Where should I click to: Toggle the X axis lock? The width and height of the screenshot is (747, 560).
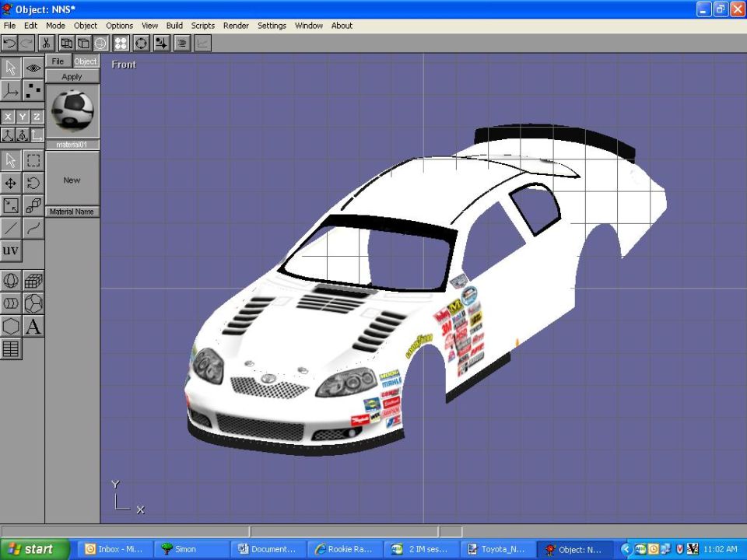tap(8, 117)
